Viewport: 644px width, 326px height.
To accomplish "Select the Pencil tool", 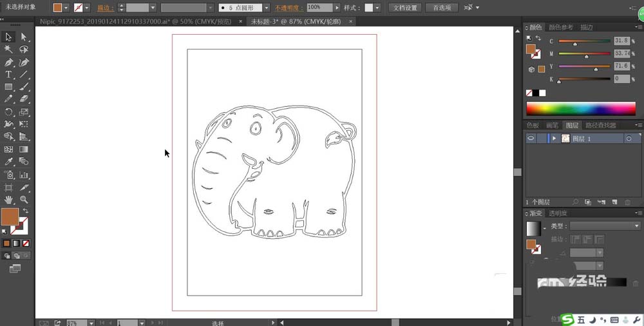I will (8, 99).
